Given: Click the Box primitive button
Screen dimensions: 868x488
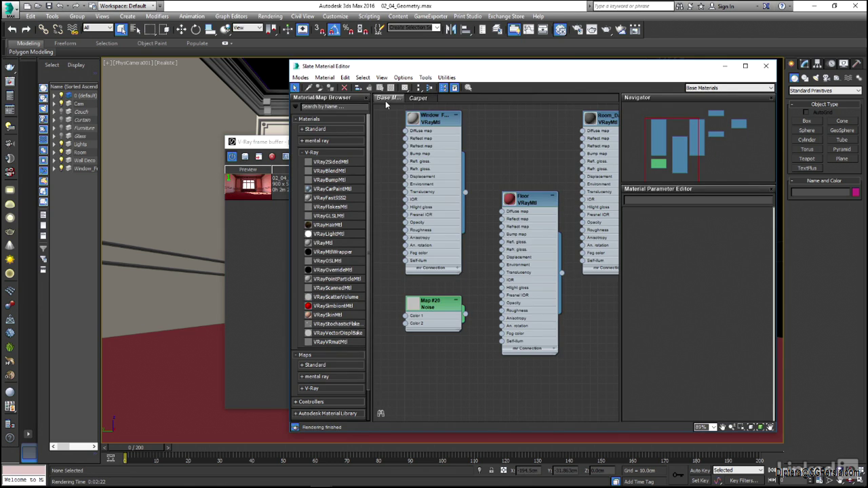Looking at the screenshot, I should pos(807,121).
